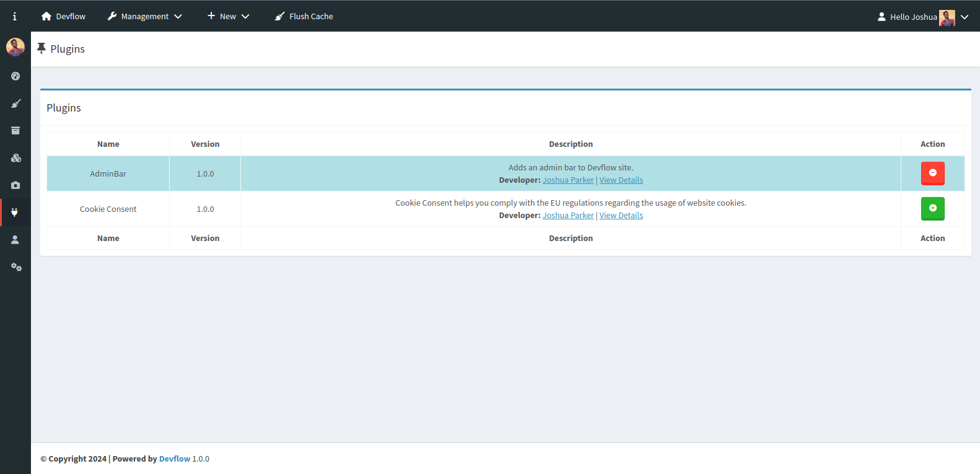The width and height of the screenshot is (980, 474).
Task: Deactivate the AdminBar plugin with red button
Action: tap(932, 173)
